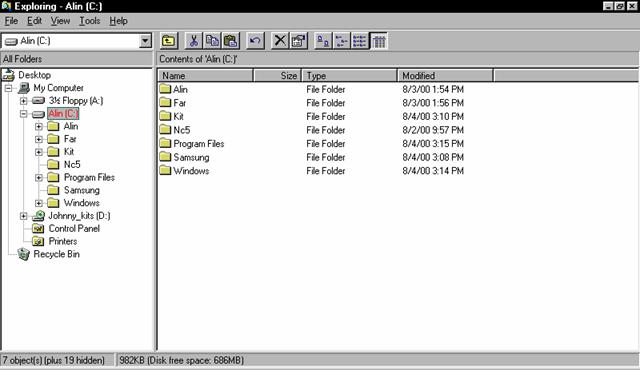Switch to List view

click(360, 41)
